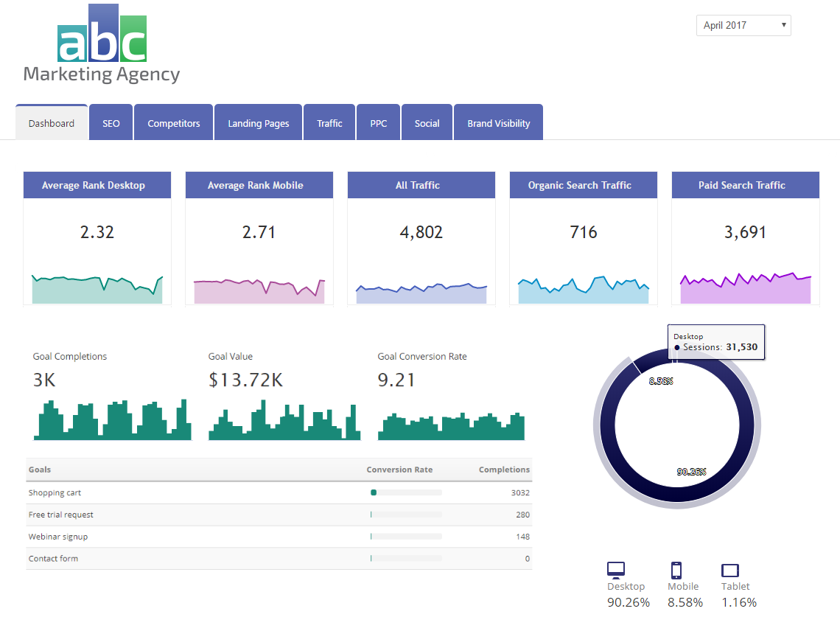Open the April 2017 date dropdown
Screen dimensions: 840x631
pos(743,25)
